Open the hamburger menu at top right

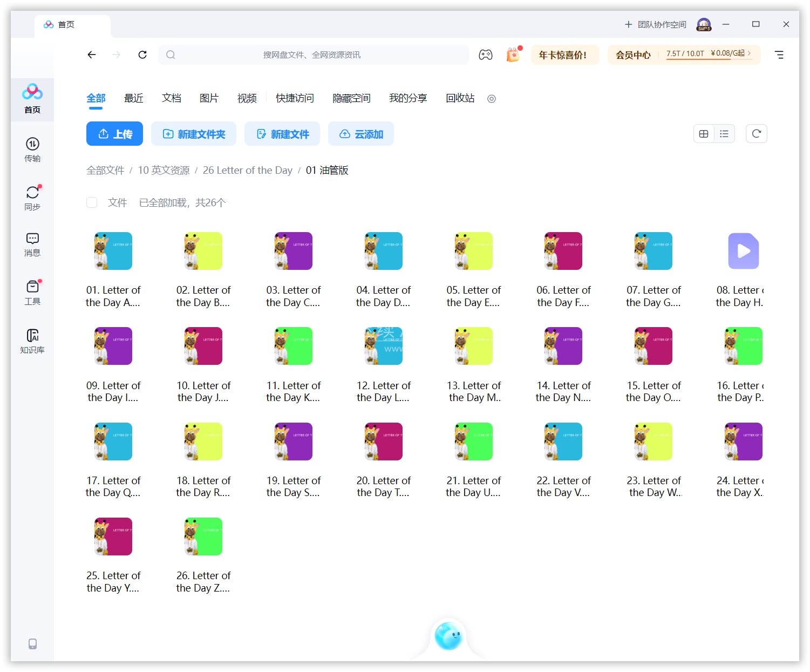[x=779, y=55]
